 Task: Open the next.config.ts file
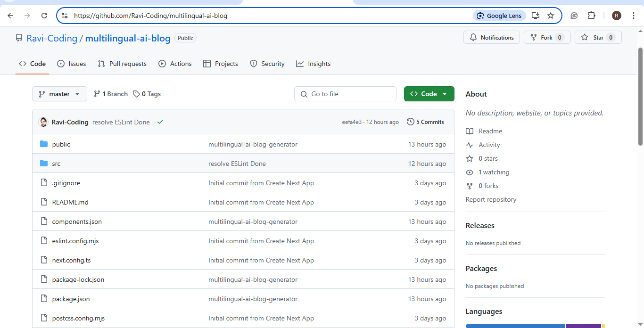pos(72,260)
